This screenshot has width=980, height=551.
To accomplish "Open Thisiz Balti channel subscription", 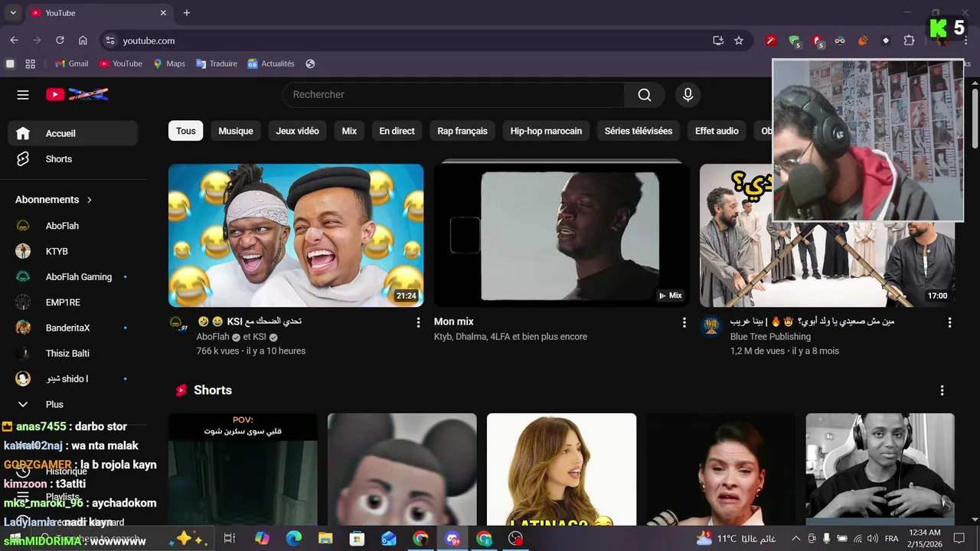I will (73, 354).
